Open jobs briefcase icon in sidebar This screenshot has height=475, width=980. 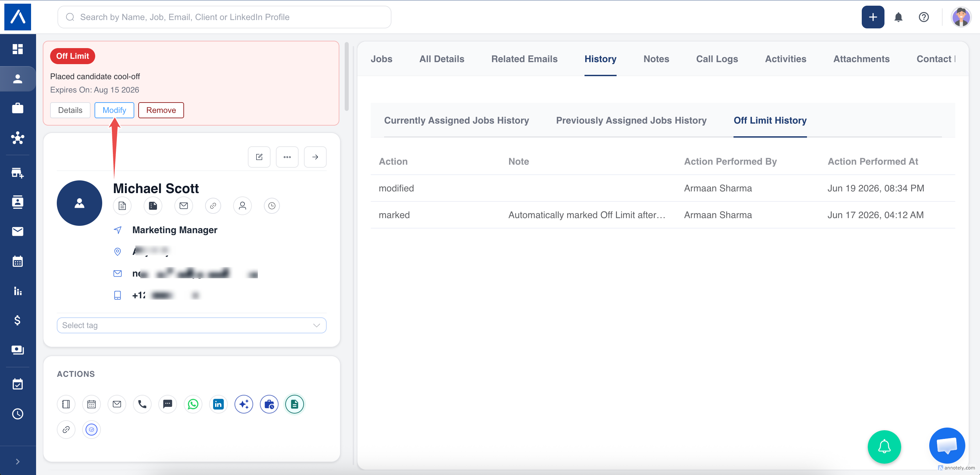point(17,108)
